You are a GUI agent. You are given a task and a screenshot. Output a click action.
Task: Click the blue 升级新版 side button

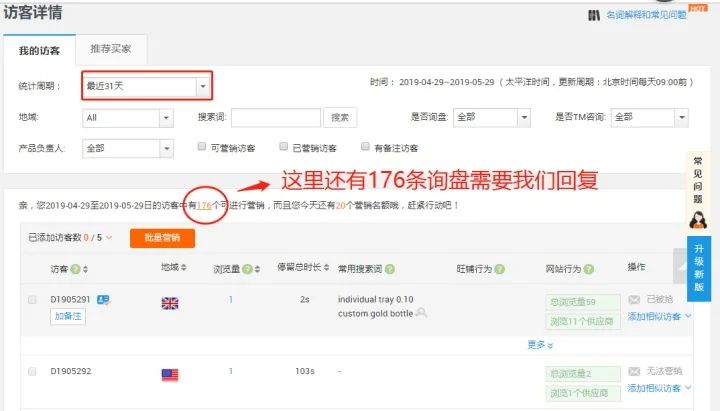tap(699, 268)
